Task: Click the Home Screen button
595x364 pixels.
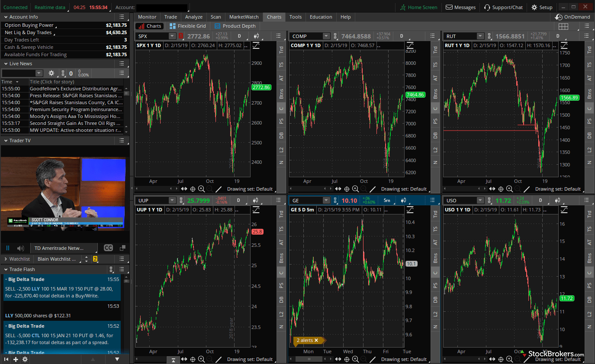Action: [x=418, y=7]
